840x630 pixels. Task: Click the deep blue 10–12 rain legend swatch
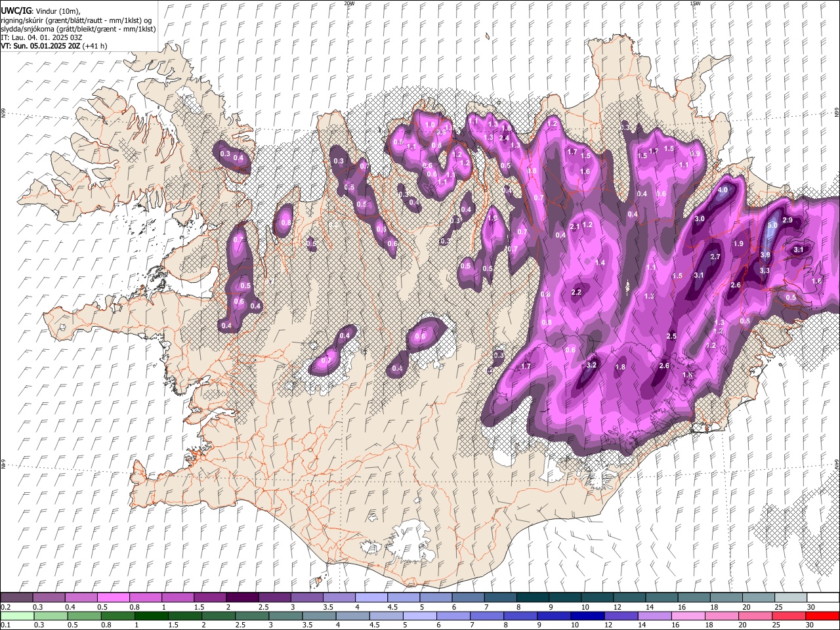(588, 616)
